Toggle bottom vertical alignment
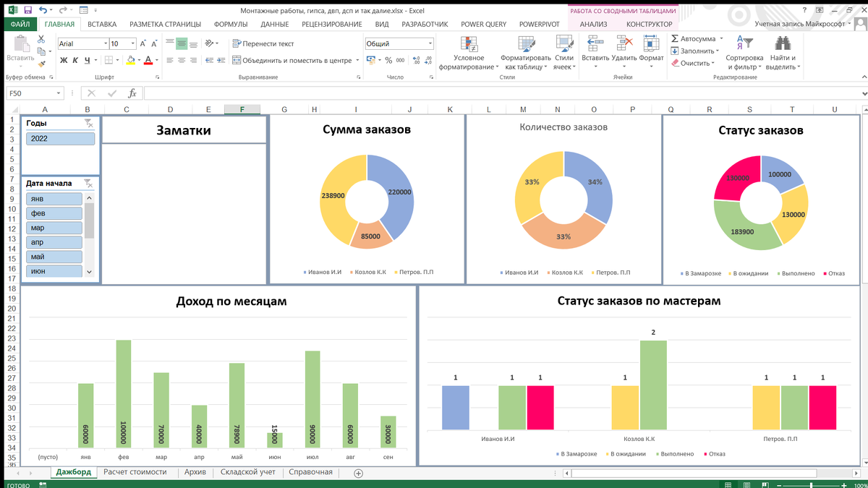 (194, 44)
